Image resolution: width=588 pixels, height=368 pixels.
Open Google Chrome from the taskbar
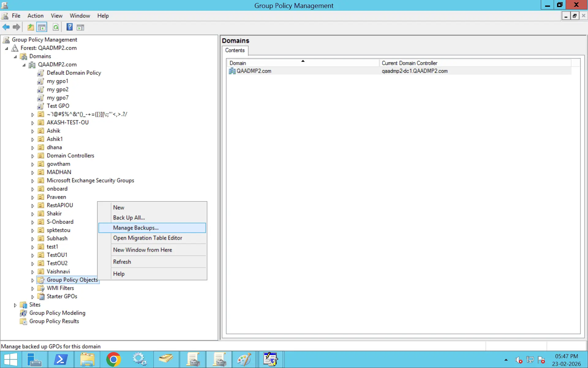coord(113,359)
